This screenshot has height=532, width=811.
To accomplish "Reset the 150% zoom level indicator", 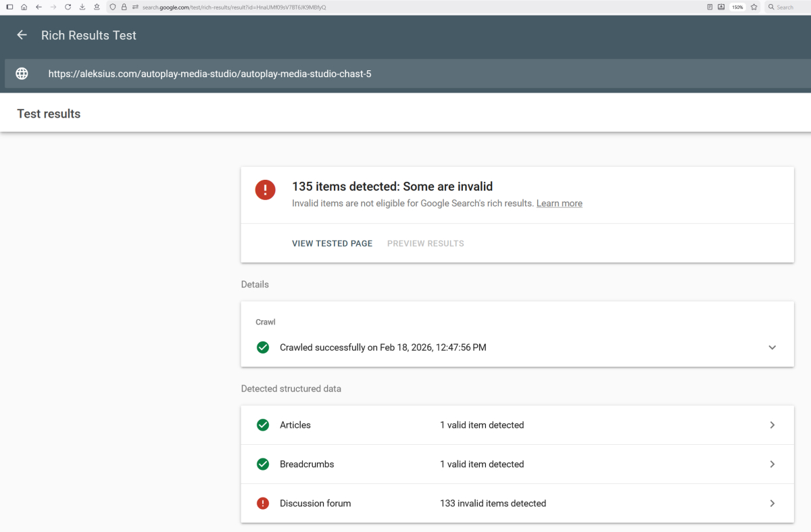I will coord(737,7).
